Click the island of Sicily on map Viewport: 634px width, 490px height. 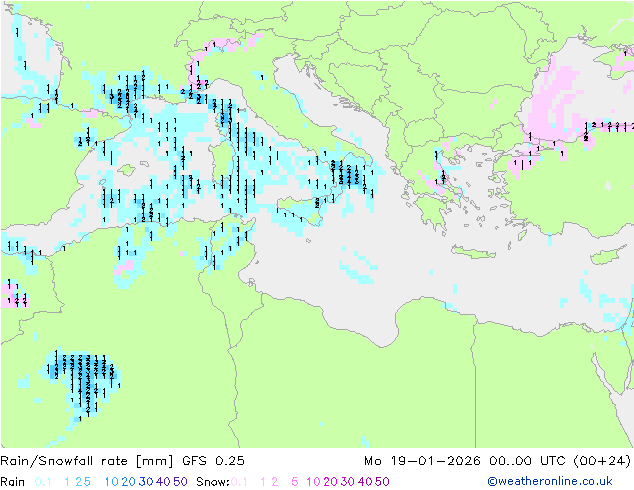[301, 210]
